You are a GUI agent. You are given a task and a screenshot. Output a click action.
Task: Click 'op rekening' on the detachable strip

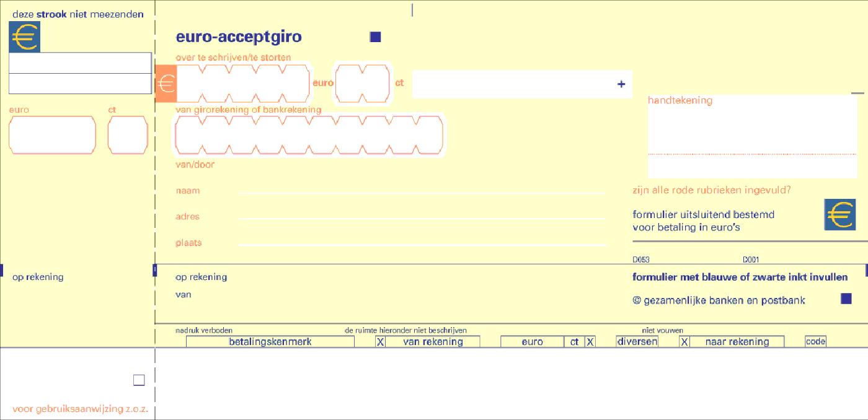(x=38, y=277)
